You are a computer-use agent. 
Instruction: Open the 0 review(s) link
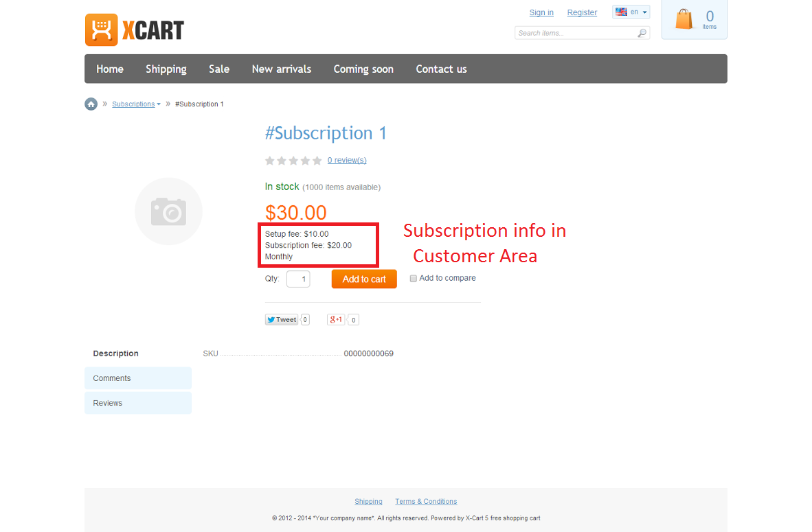(x=347, y=161)
